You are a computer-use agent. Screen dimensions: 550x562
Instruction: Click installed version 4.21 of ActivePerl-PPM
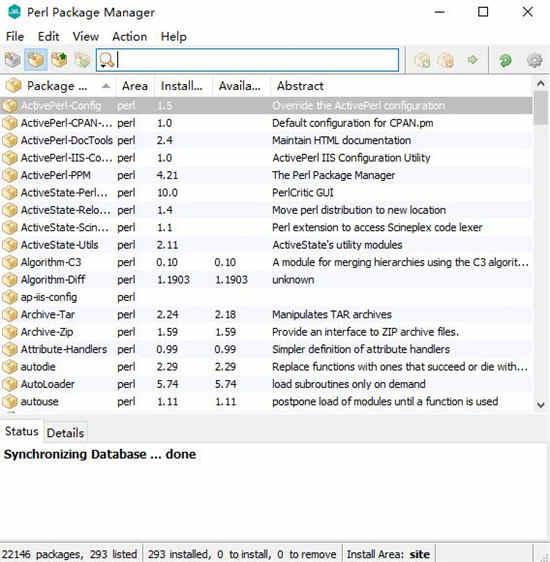[167, 176]
